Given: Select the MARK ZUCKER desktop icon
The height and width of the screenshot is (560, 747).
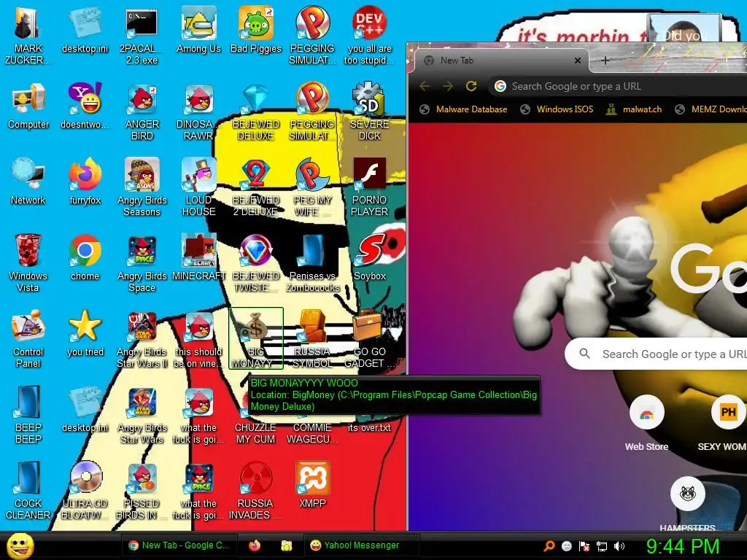Looking at the screenshot, I should coord(28,36).
